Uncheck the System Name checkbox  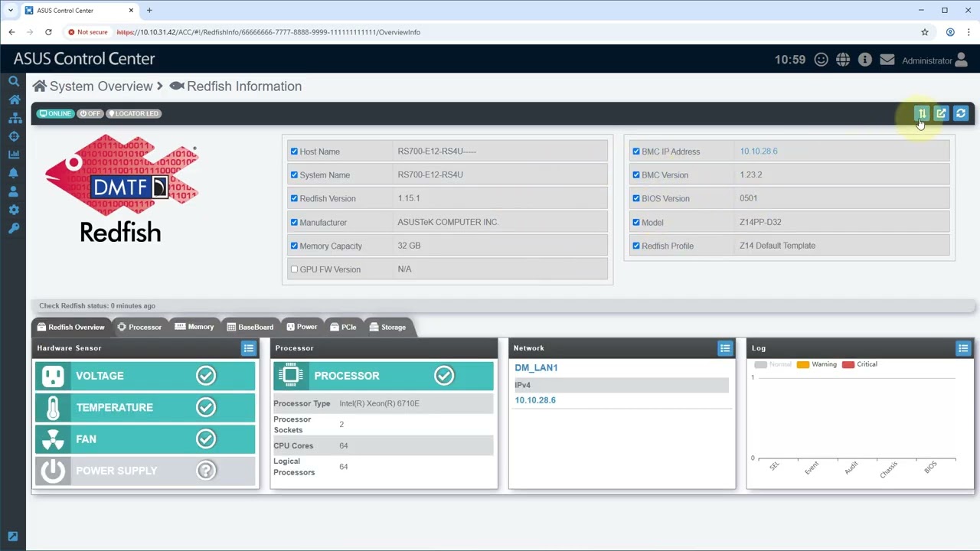coord(294,174)
